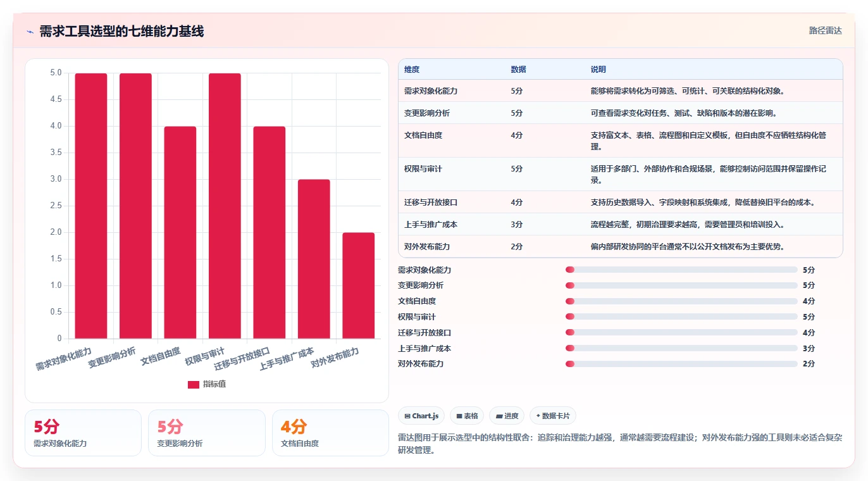Click the description starting 支持历史数据导入
Viewport: 868px width, 481px height.
click(x=703, y=203)
